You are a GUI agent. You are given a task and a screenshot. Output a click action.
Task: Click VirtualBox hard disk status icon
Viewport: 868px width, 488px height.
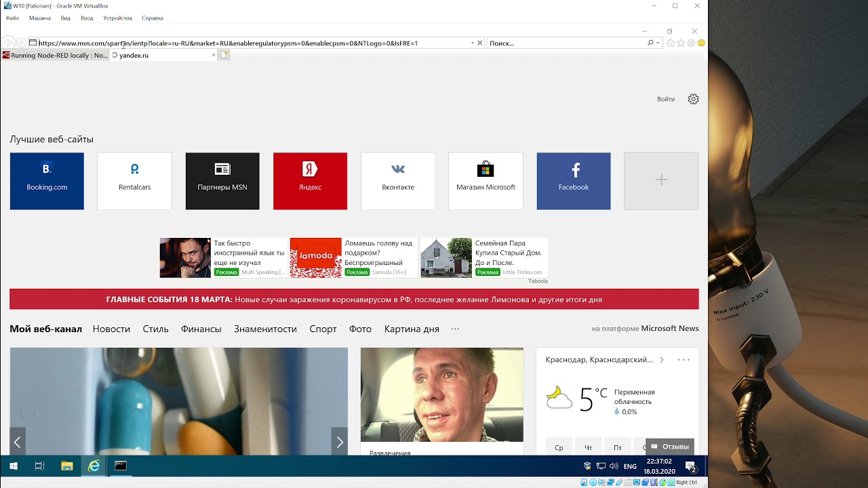(584, 483)
